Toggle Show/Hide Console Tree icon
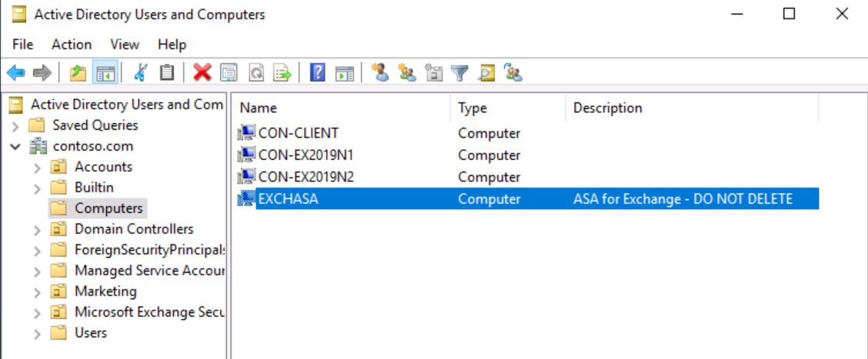Screen dimensions: 868x359 coord(105,72)
